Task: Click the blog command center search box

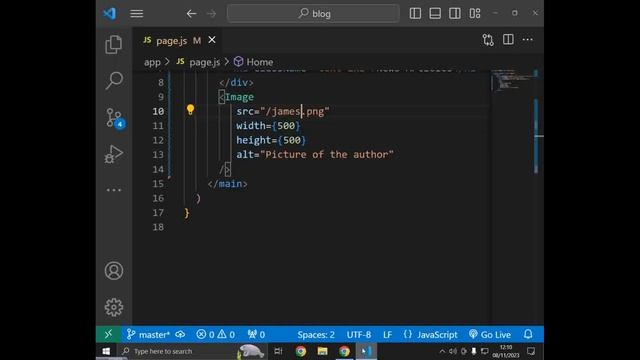Action: [313, 13]
